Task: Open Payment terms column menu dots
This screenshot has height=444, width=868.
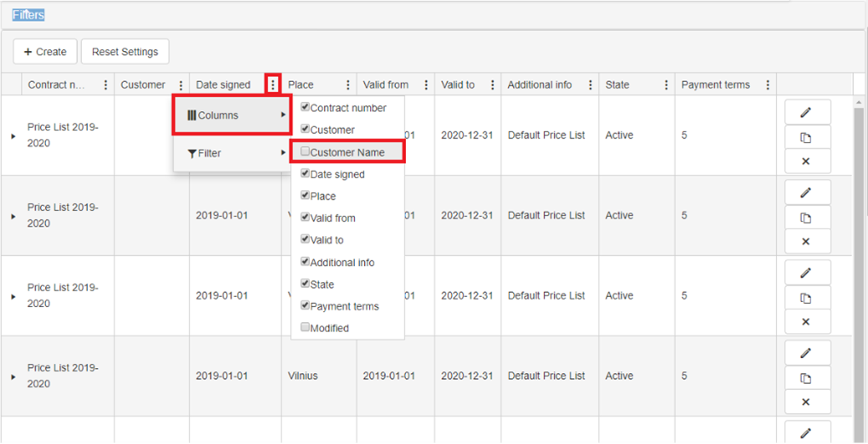Action: point(768,85)
